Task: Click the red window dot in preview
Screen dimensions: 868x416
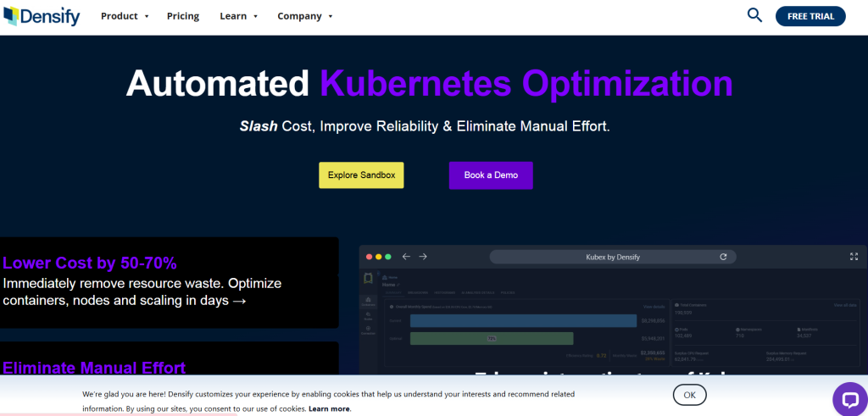Action: [x=370, y=257]
